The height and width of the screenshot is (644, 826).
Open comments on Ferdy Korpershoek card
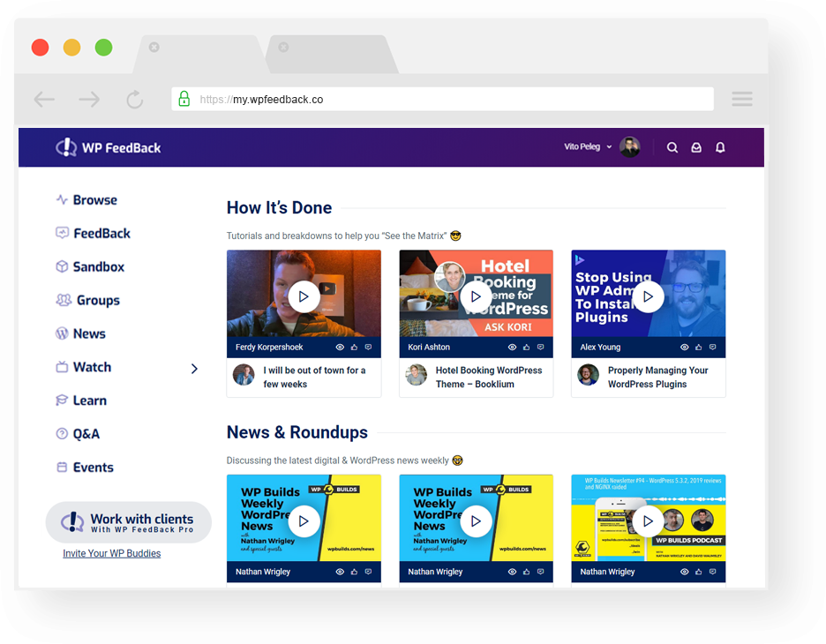pos(368,347)
